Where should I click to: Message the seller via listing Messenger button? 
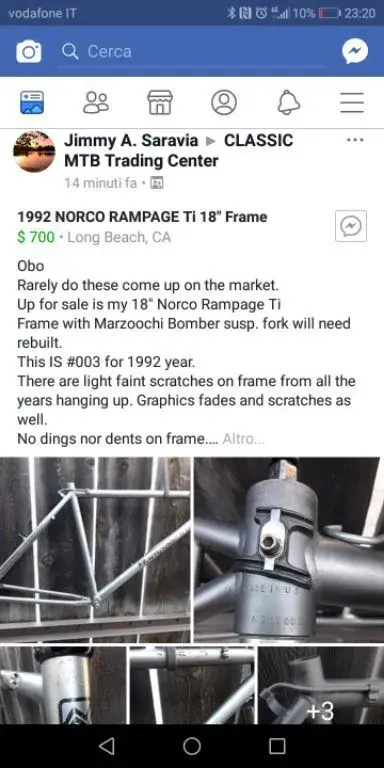click(x=351, y=226)
